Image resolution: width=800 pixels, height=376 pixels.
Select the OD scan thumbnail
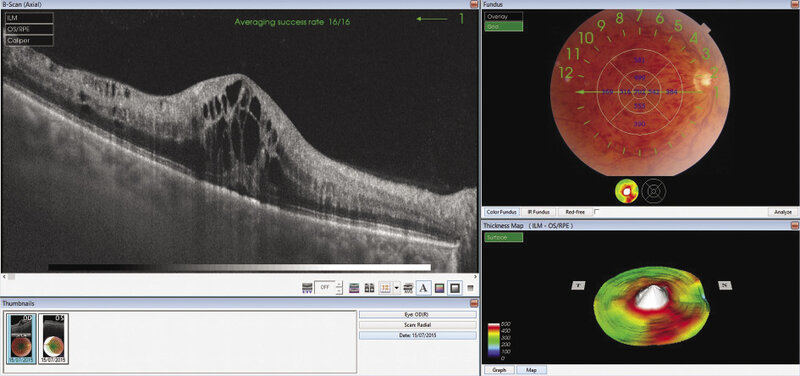pyautogui.click(x=22, y=339)
